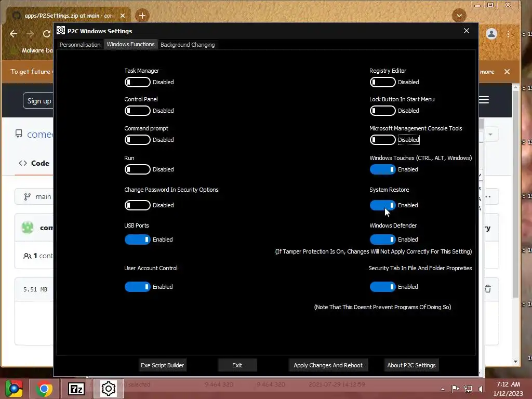Select the Windows Functions tab
This screenshot has height=399, width=532.
click(x=130, y=45)
